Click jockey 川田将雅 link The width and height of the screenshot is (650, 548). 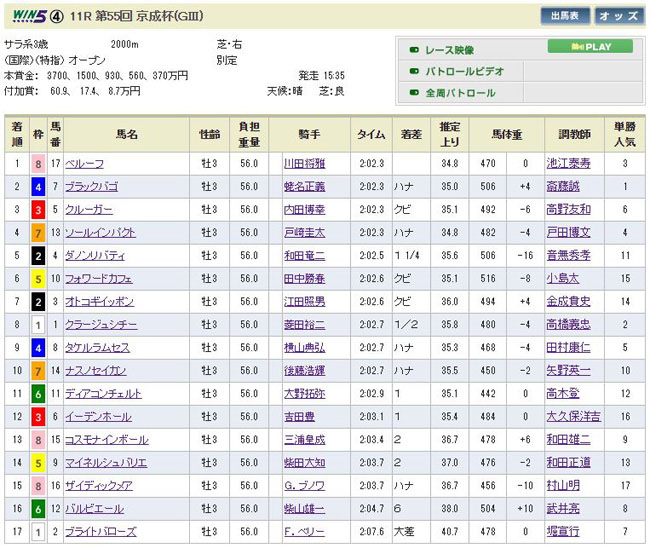(304, 161)
